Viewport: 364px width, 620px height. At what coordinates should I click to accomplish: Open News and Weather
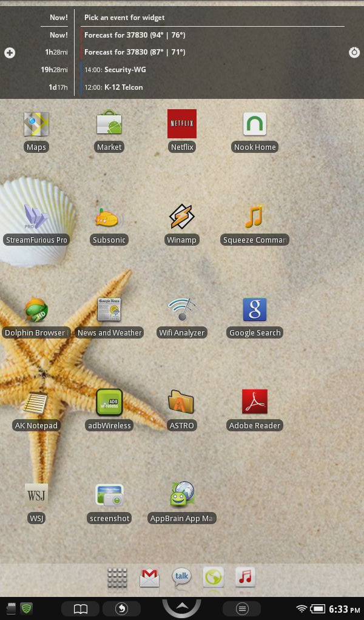click(109, 309)
